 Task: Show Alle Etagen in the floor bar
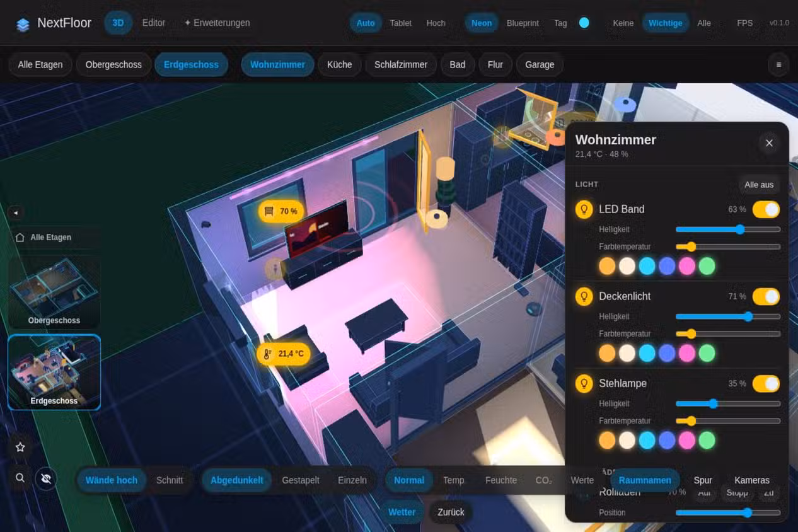tap(40, 64)
